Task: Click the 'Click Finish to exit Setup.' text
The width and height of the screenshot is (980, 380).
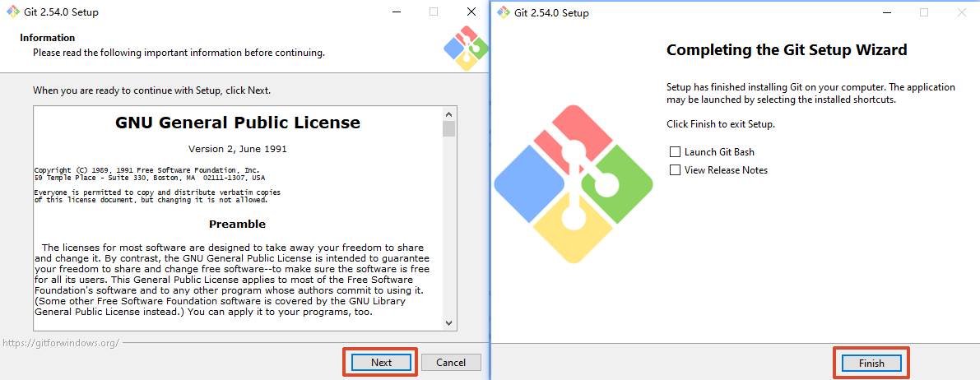Action: [721, 124]
